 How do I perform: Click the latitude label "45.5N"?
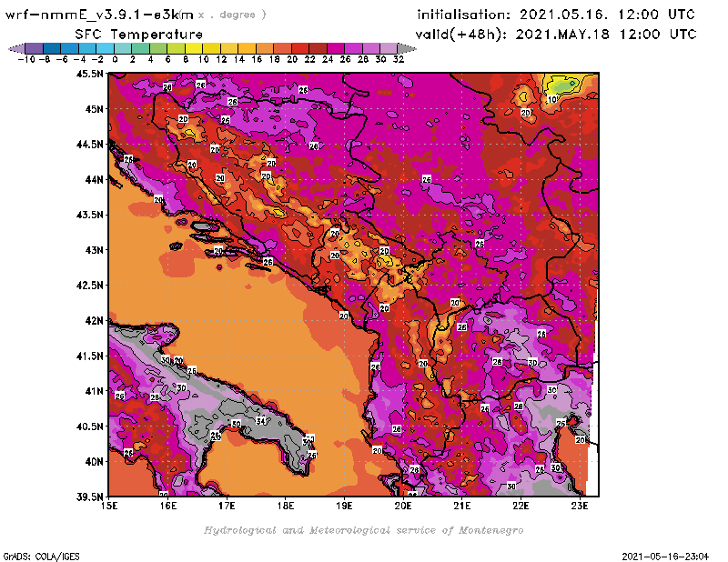pos(89,74)
